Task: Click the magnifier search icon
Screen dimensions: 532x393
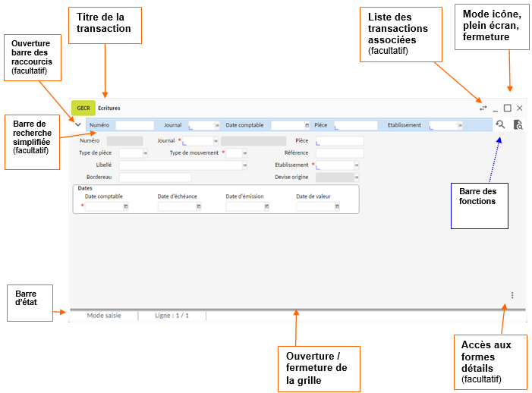Action: (x=500, y=125)
